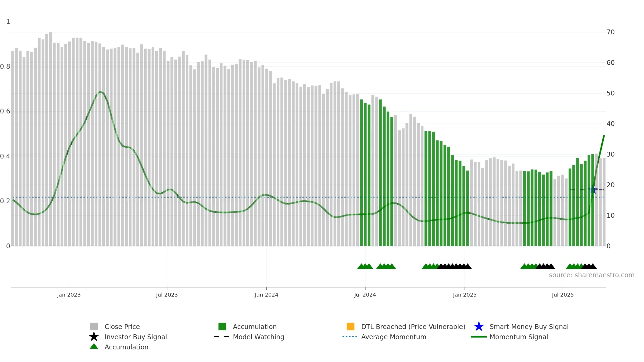Click the Jul 2025 axis tick label
The image size is (644, 362).
[563, 295]
